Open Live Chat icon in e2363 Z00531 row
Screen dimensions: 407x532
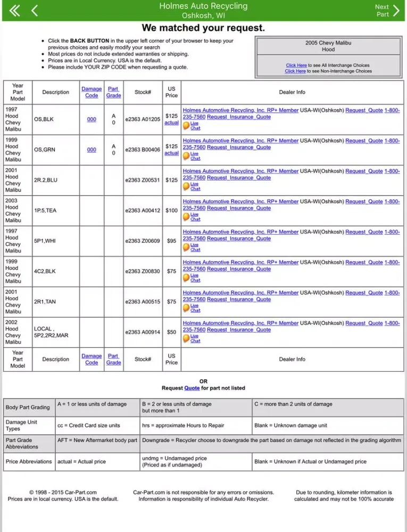pos(186,186)
